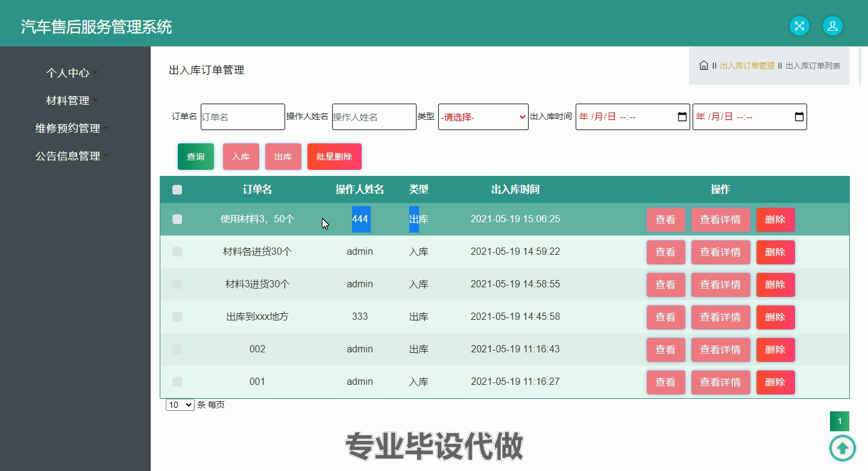Click the 汽车售后服务管理系统 title
The image size is (868, 471).
point(96,27)
